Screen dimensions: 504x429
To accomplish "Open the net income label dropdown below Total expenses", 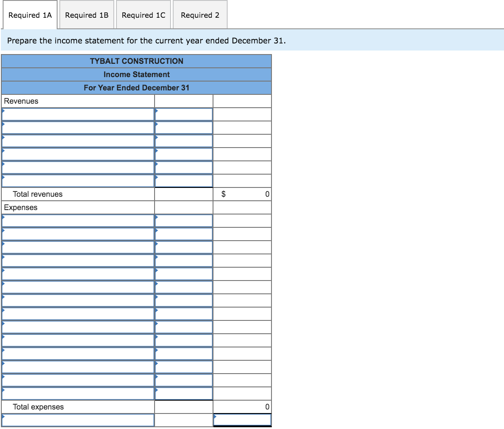I will tap(78, 420).
